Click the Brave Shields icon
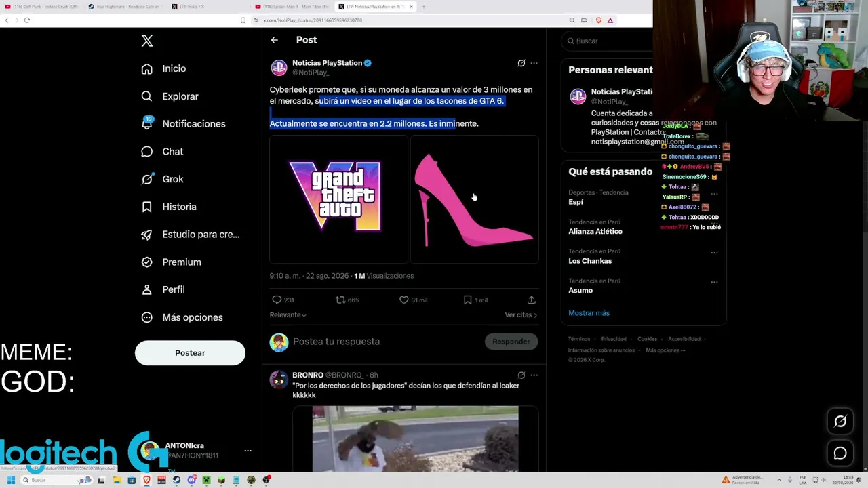868x488 pixels. 598,20
